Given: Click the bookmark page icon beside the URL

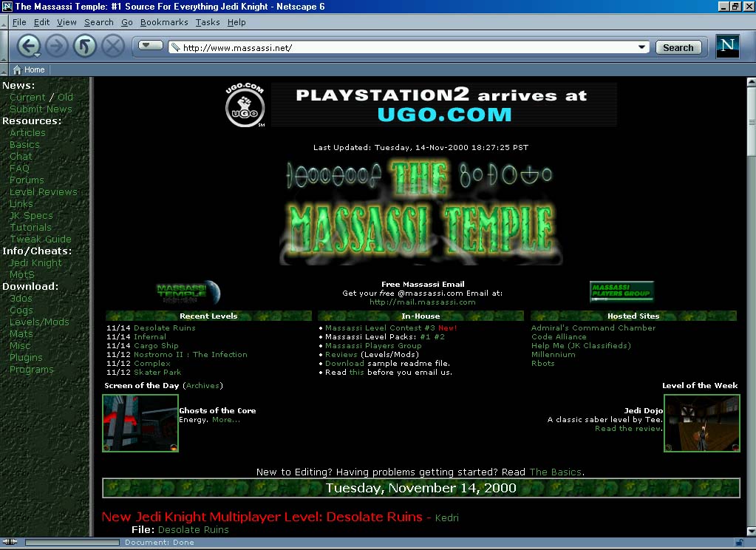Looking at the screenshot, I should click(x=175, y=47).
